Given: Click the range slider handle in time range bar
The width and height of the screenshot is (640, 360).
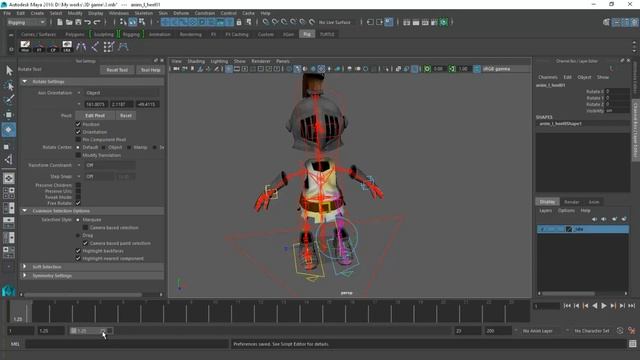Looking at the screenshot, I should 91,331.
